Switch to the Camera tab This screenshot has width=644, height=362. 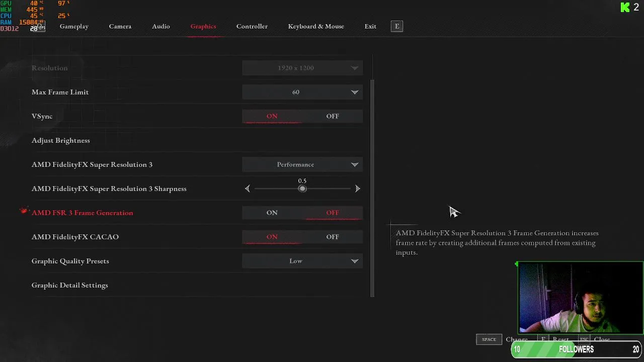120,26
